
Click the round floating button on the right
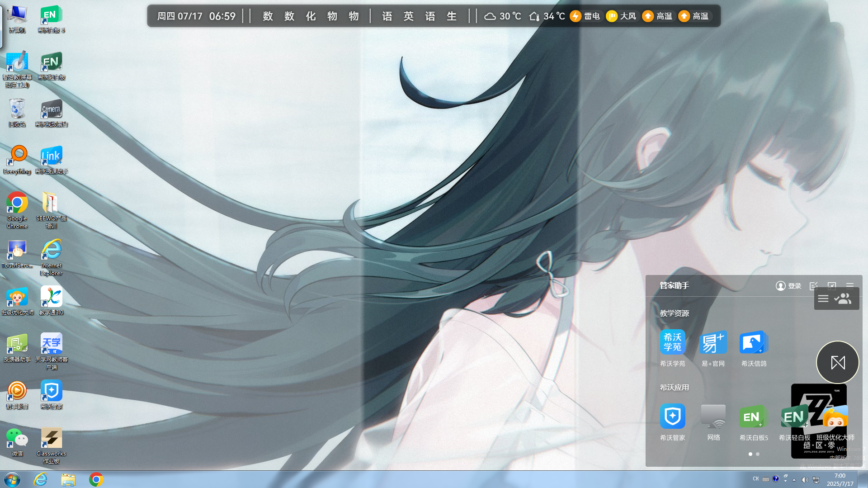tap(838, 362)
